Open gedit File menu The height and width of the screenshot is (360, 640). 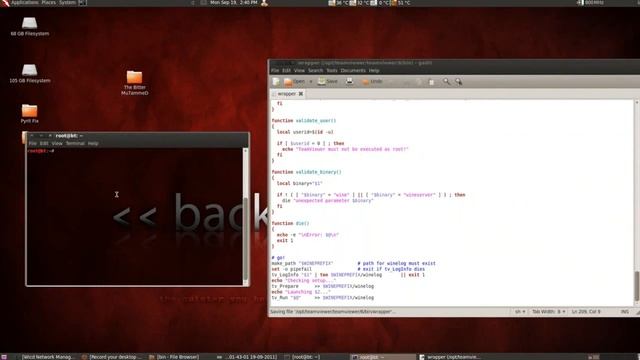coord(275,71)
